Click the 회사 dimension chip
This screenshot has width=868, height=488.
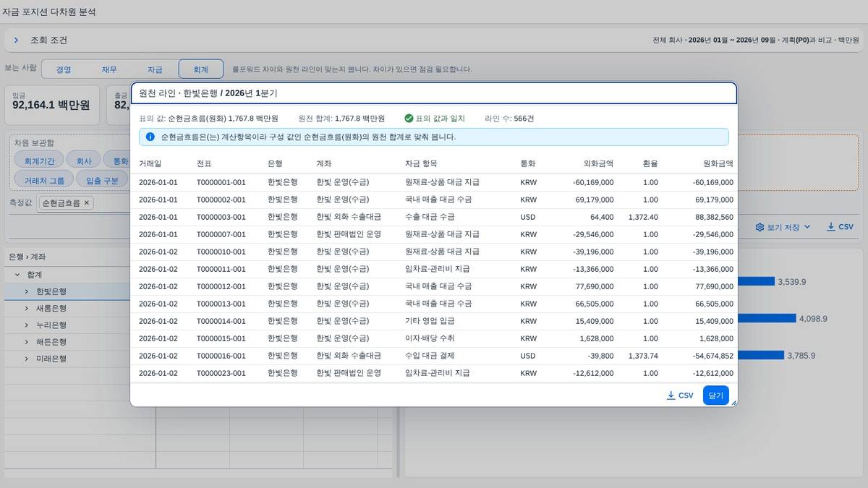84,161
